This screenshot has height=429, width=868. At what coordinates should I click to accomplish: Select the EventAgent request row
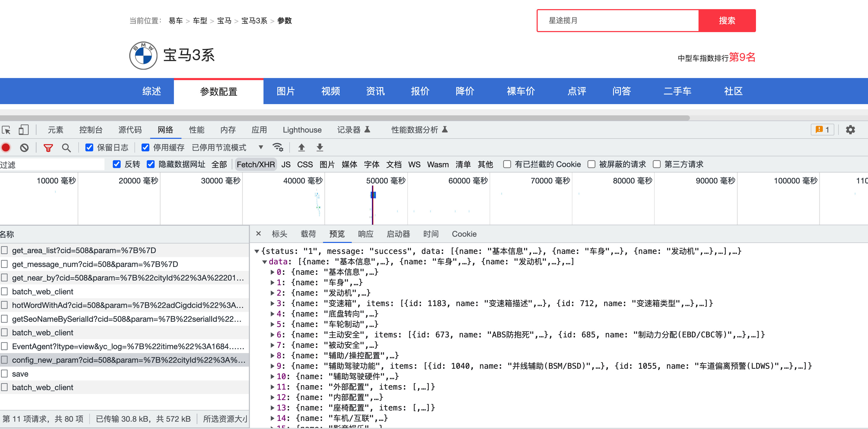pyautogui.click(x=124, y=346)
